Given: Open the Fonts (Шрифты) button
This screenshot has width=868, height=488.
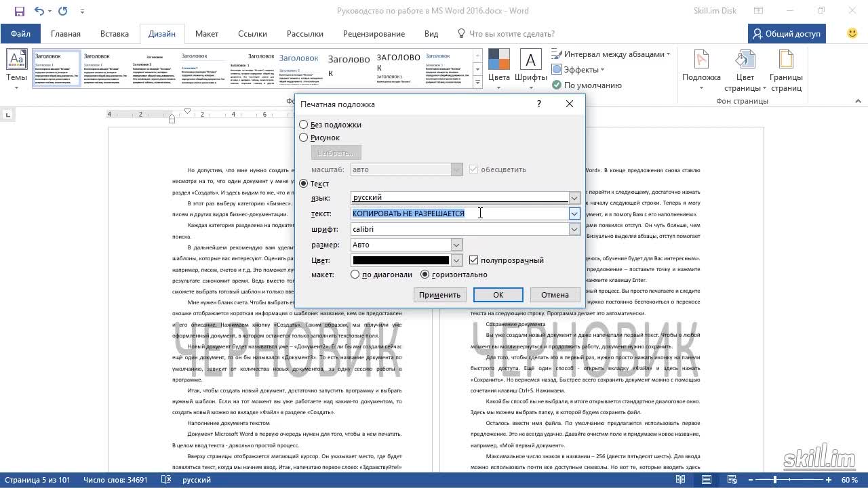Looking at the screenshot, I should click(530, 69).
